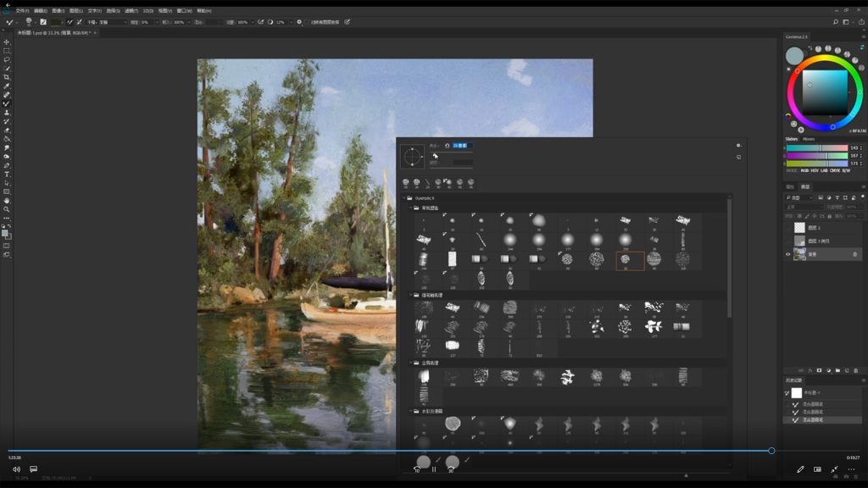The width and height of the screenshot is (868, 488).
Task: Collapse the Overpaic brush folder
Action: tap(403, 198)
